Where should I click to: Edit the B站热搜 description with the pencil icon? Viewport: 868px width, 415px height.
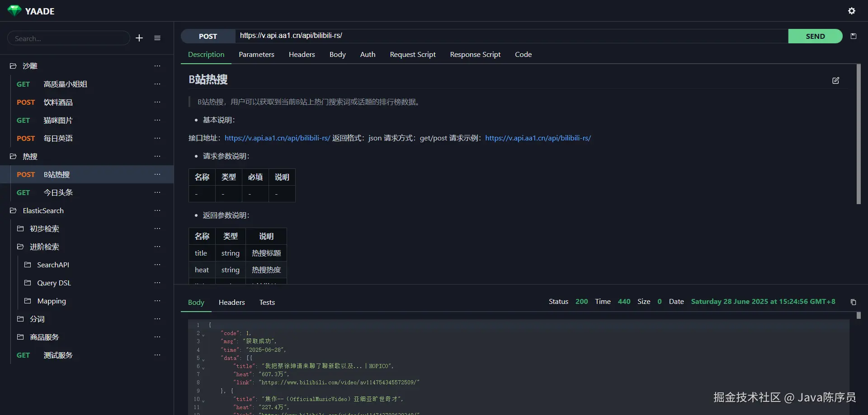tap(836, 80)
